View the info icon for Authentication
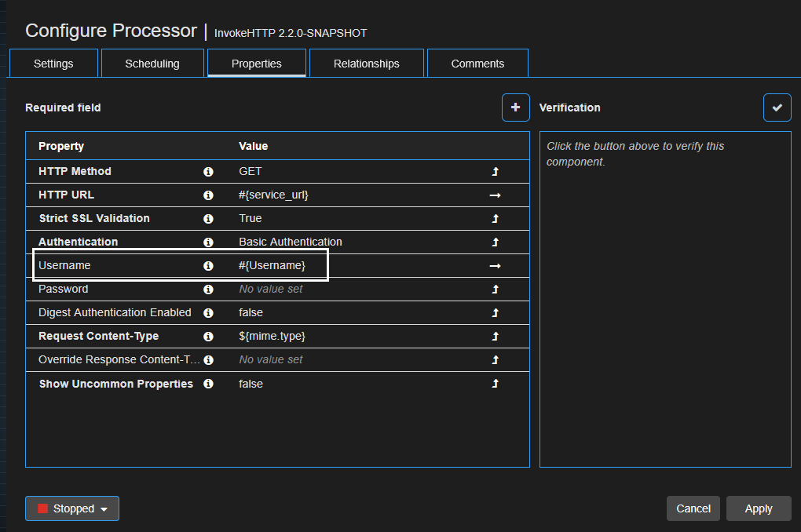The width and height of the screenshot is (801, 532). (208, 242)
